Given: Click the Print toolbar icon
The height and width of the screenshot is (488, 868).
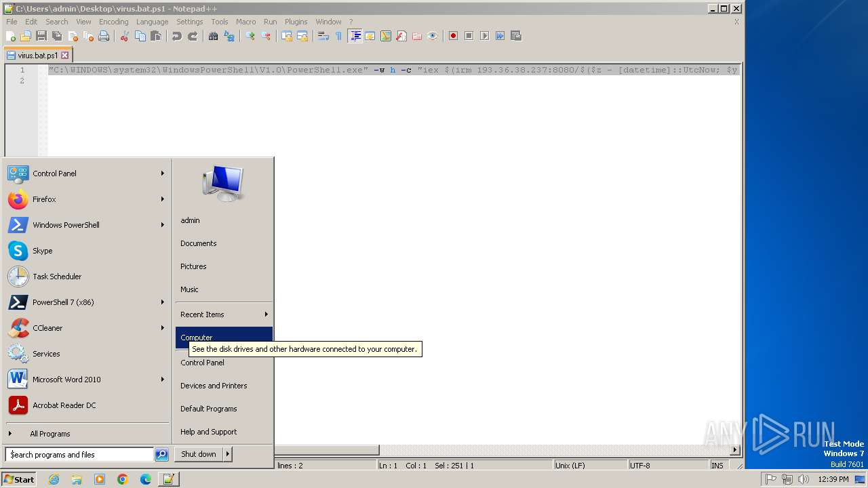Looking at the screenshot, I should (x=104, y=36).
